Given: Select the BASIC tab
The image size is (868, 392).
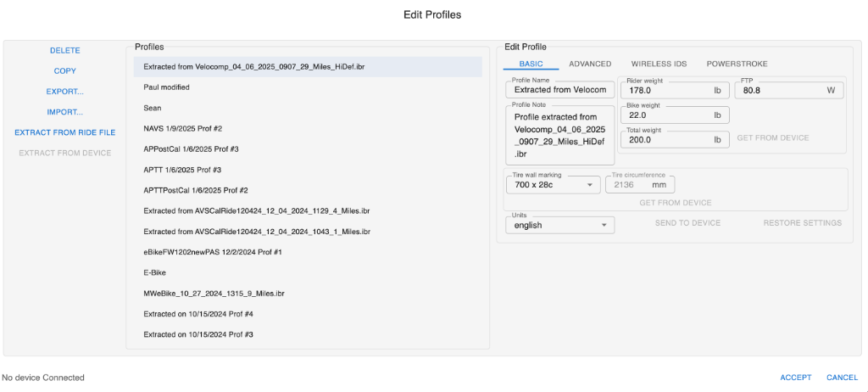Looking at the screenshot, I should [x=531, y=64].
